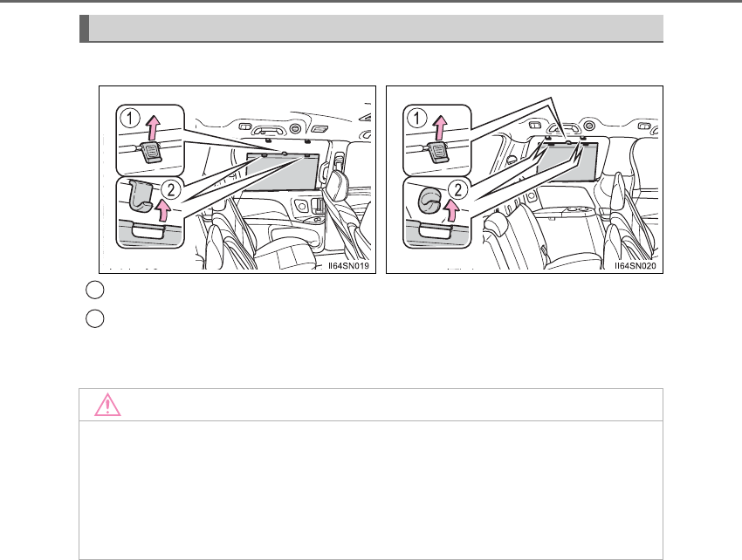Click the image code label II64SN019
This screenshot has width=742, height=560.
click(349, 266)
